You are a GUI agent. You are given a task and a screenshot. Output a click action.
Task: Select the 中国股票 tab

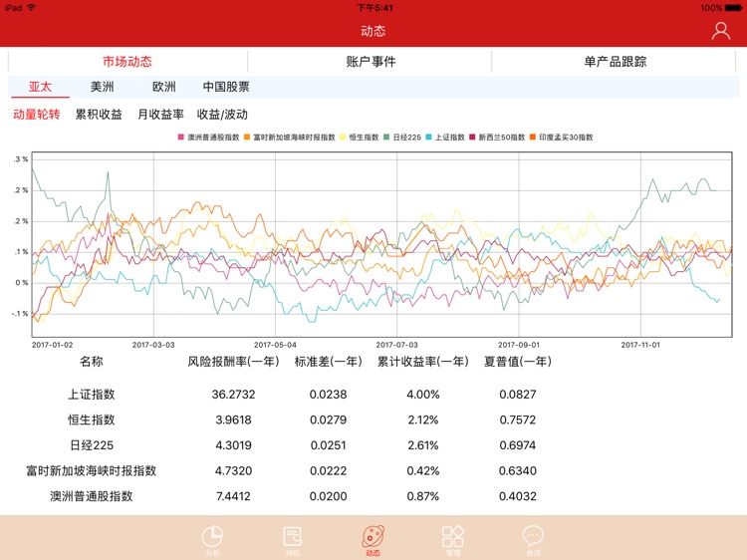[226, 87]
